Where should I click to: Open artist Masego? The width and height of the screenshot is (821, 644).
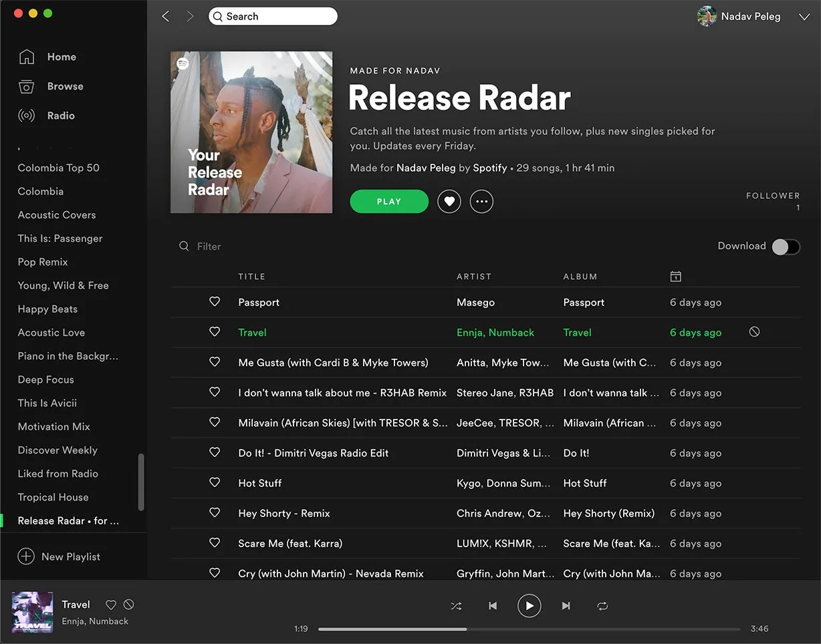point(475,302)
